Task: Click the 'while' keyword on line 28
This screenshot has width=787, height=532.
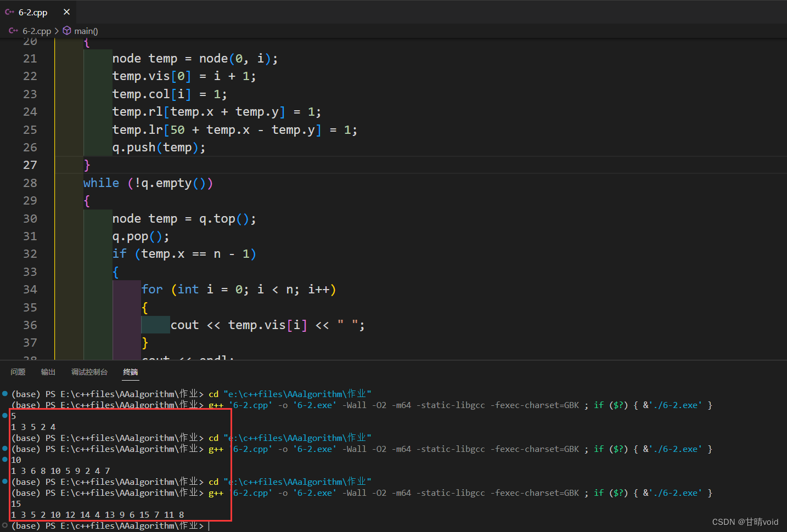Action: click(101, 183)
